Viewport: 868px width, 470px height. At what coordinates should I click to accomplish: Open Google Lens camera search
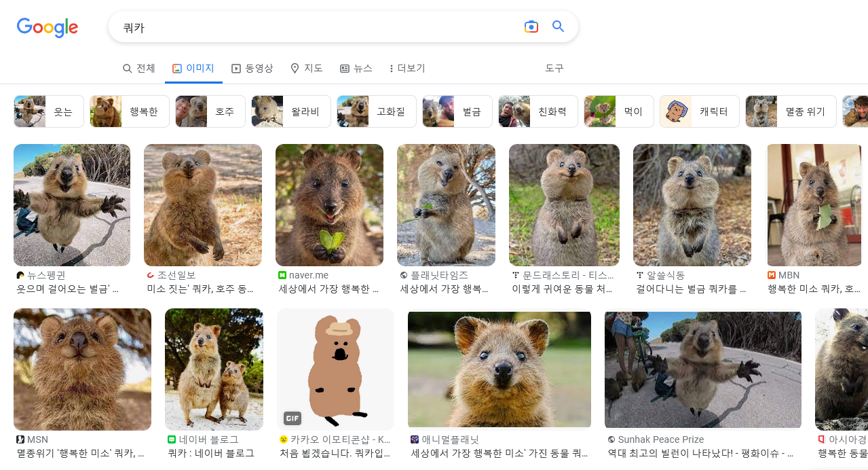point(531,26)
